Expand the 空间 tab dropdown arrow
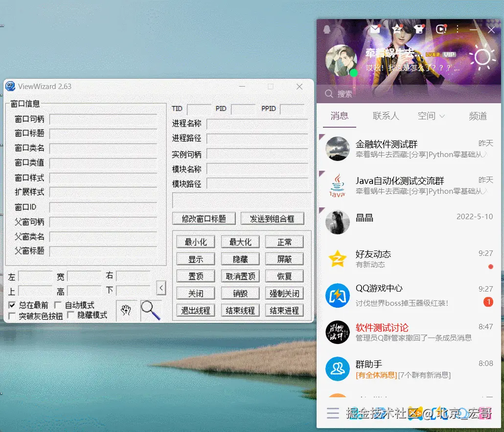 [x=442, y=116]
